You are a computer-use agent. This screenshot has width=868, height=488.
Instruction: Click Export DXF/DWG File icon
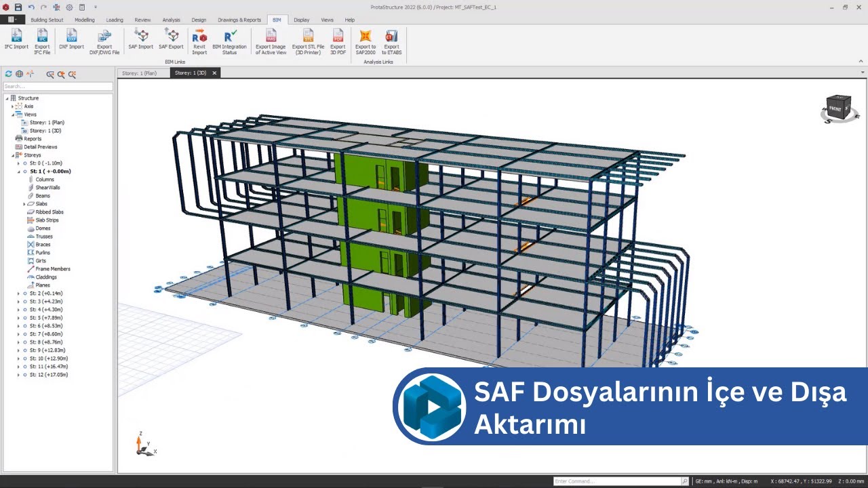[x=104, y=35]
